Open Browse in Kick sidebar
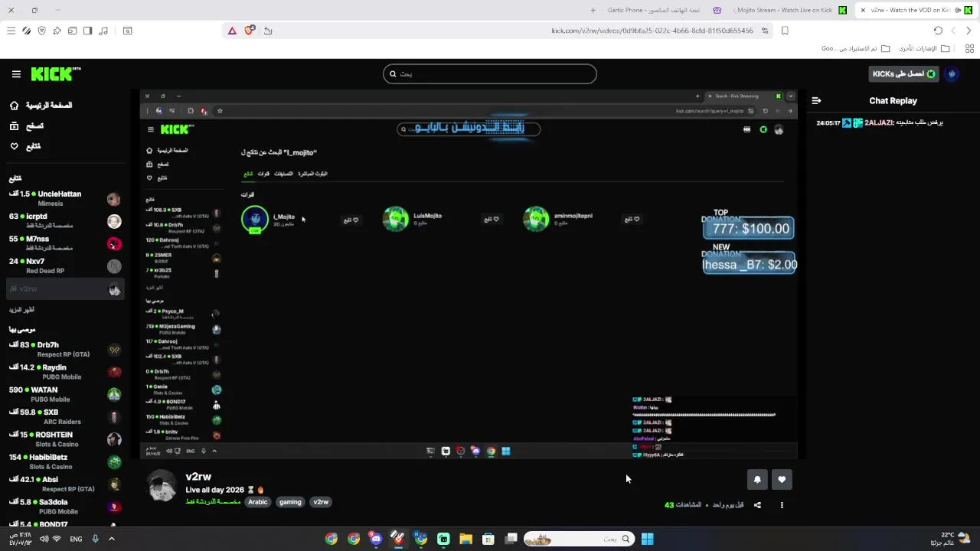This screenshot has width=980, height=551. (27, 126)
